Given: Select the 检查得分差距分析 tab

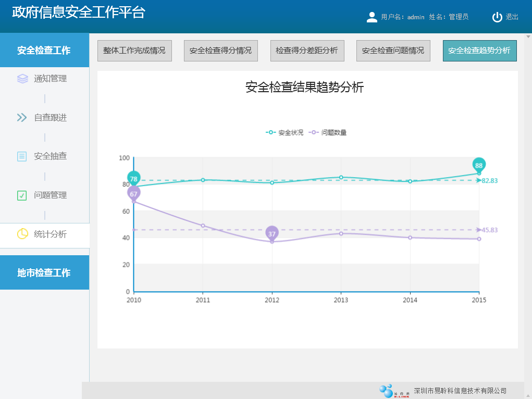Looking at the screenshot, I should point(307,51).
